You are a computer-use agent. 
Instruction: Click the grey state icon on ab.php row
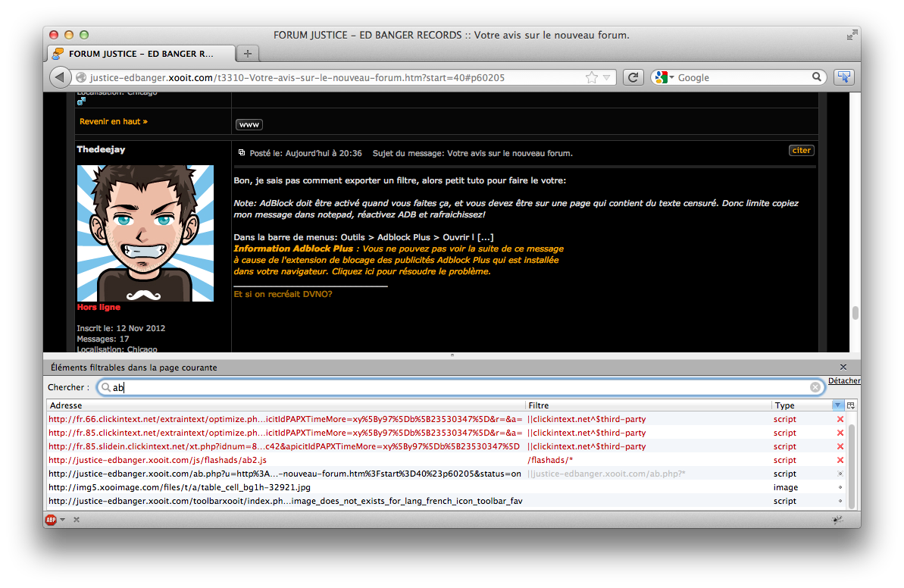[x=840, y=474]
